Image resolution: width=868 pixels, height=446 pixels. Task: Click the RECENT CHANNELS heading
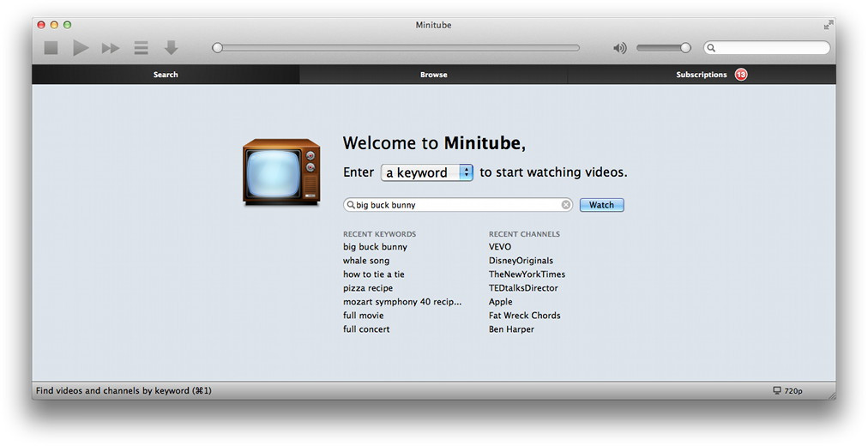pyautogui.click(x=524, y=234)
